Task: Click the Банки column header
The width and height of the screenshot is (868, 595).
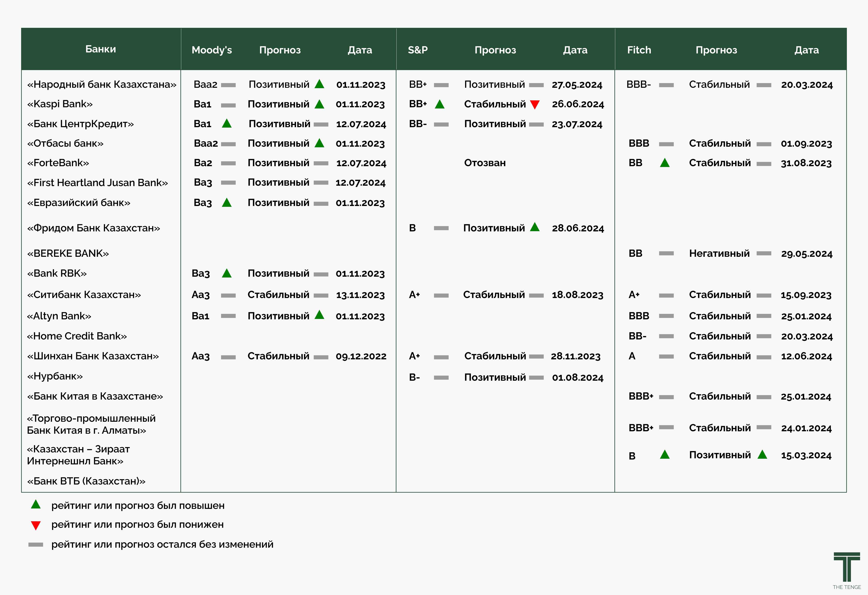Action: tap(100, 49)
